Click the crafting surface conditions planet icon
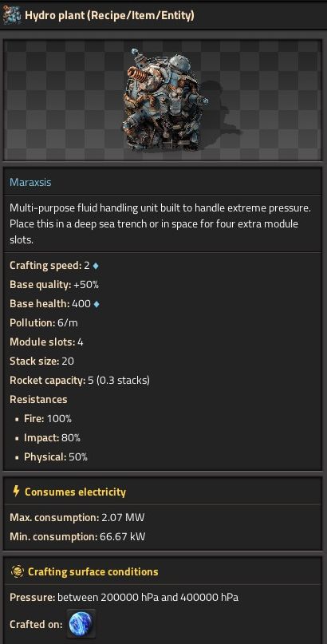This screenshot has width=327, height=644. tap(17, 571)
